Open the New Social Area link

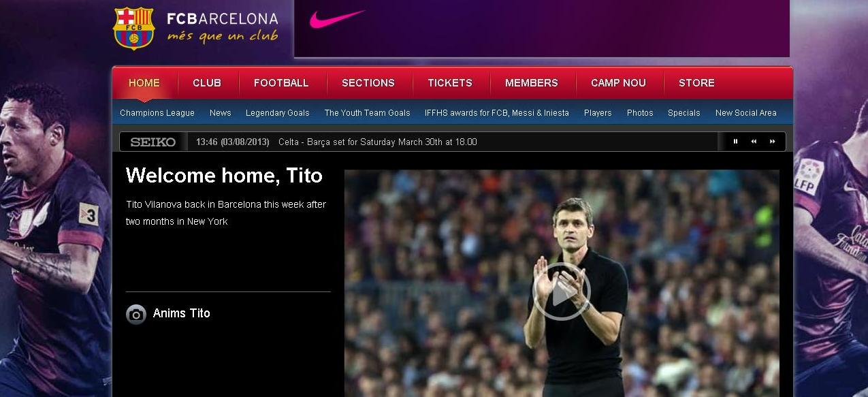pyautogui.click(x=745, y=113)
